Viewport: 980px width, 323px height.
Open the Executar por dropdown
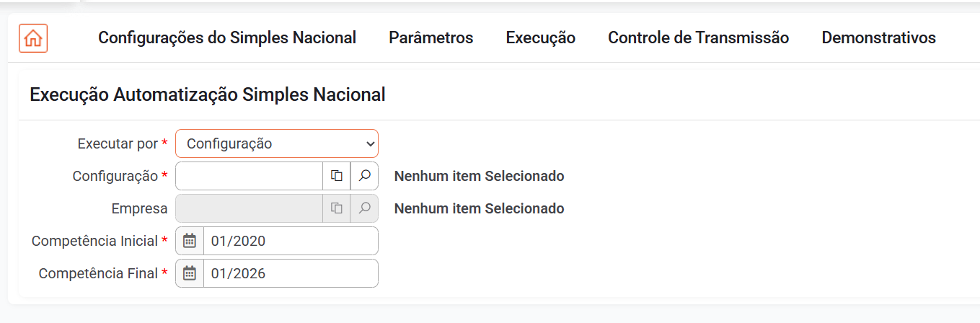[x=277, y=143]
